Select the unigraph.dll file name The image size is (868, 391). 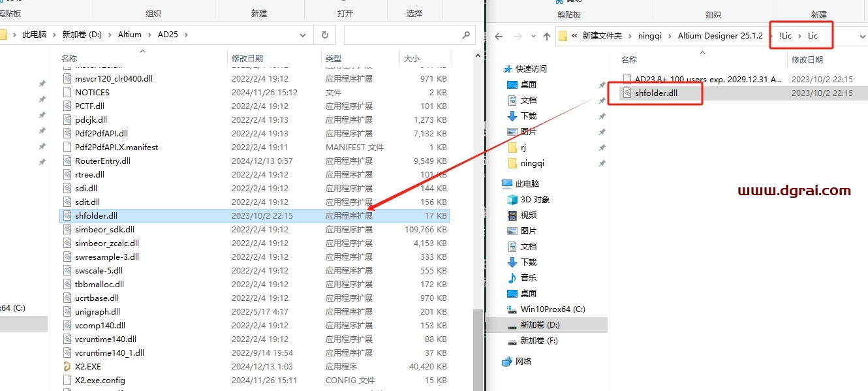click(x=97, y=311)
